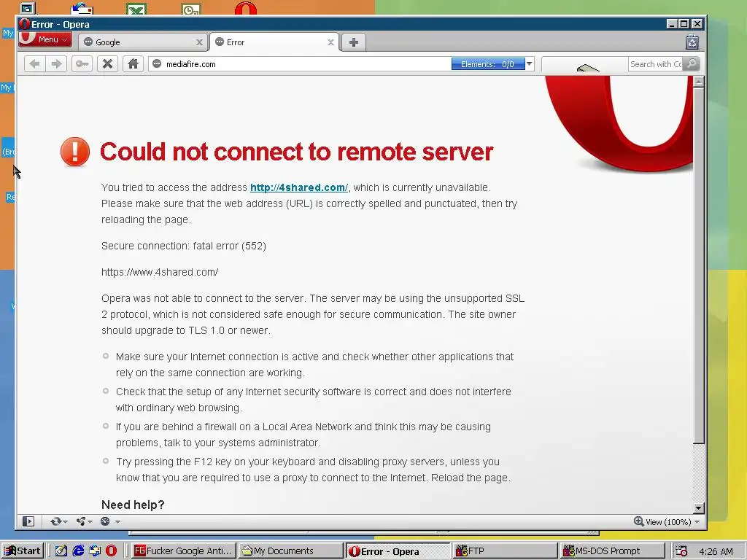Expand the Opera Turbo dropdown arrow

point(117,522)
